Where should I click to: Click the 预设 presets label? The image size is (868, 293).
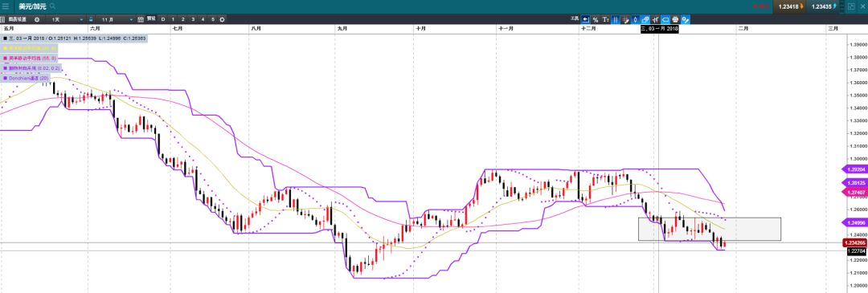tap(151, 18)
